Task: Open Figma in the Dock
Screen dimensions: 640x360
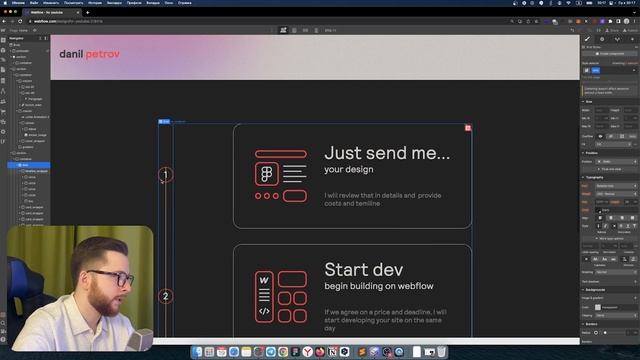Action: click(x=295, y=351)
